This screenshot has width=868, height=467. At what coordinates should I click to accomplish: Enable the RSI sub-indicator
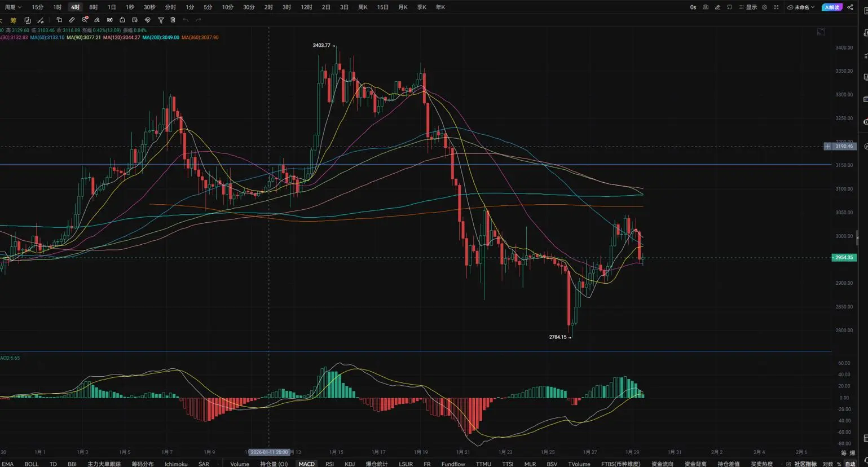(329, 464)
